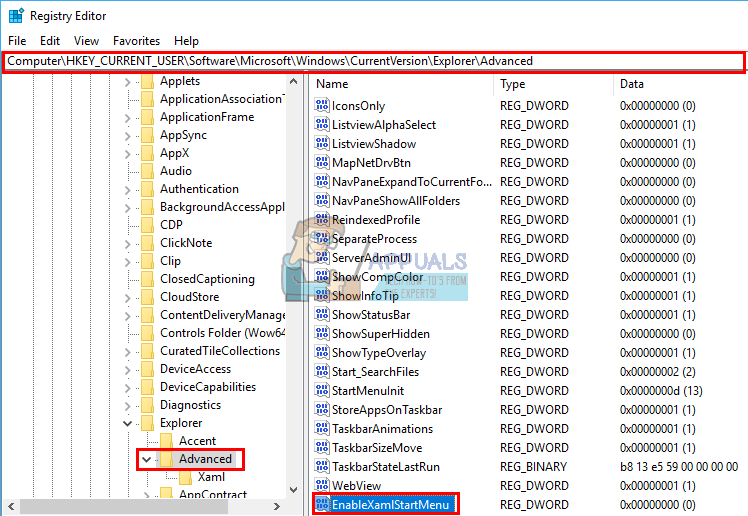This screenshot has width=748, height=516.
Task: Select the ReindexedProfile value name
Action: (x=376, y=220)
